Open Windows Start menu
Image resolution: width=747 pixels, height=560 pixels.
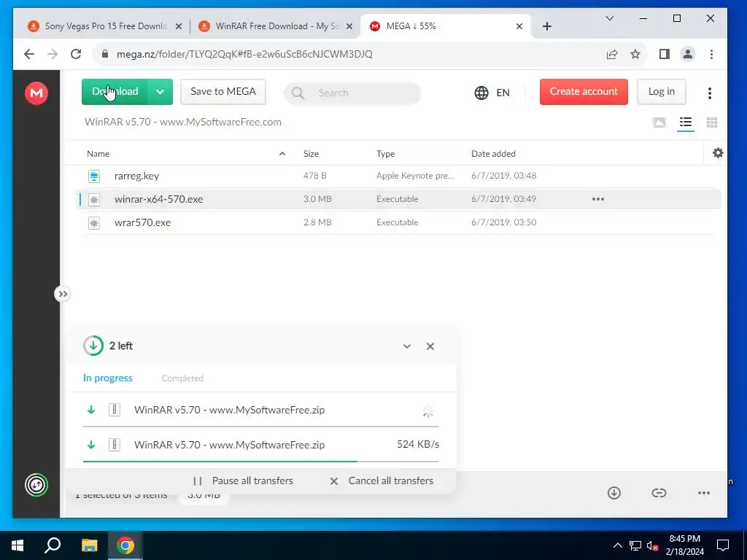pos(18,545)
